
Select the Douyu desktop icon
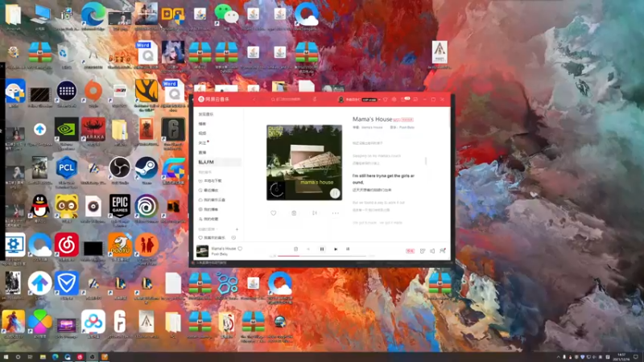click(x=119, y=246)
